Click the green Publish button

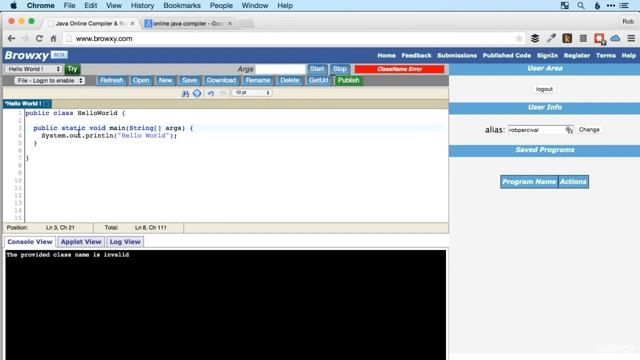click(349, 80)
